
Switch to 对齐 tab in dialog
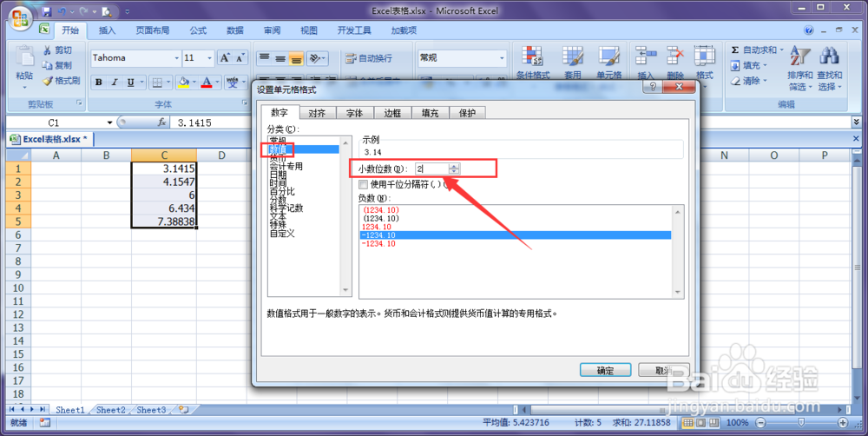click(x=317, y=113)
